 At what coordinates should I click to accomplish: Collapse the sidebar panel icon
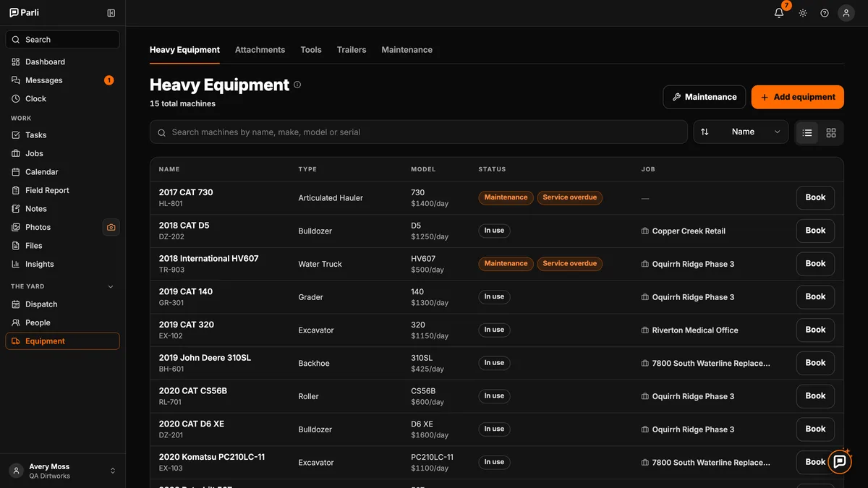[x=111, y=12]
